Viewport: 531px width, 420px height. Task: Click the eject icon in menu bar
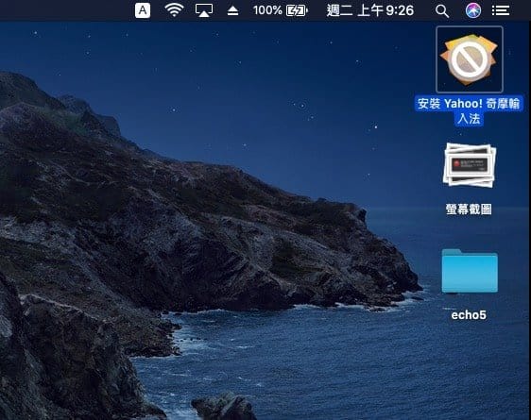(x=233, y=11)
